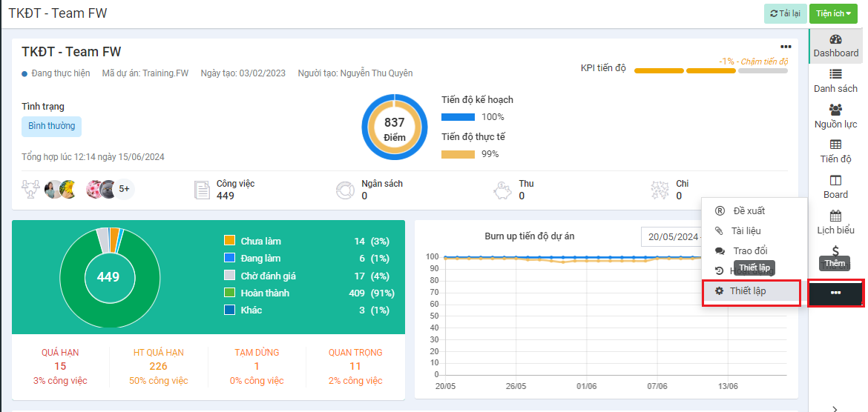This screenshot has height=412, width=868.
Task: Open Nguồn lực resources icon
Action: click(x=835, y=110)
